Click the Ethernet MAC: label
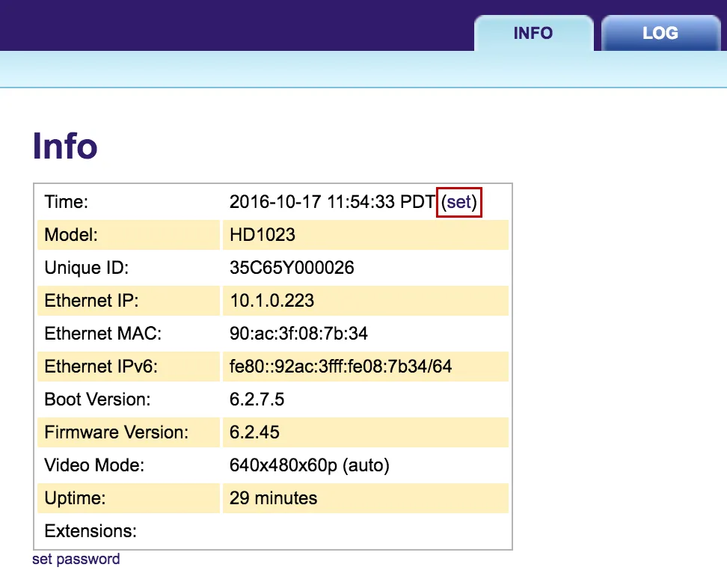 click(103, 334)
